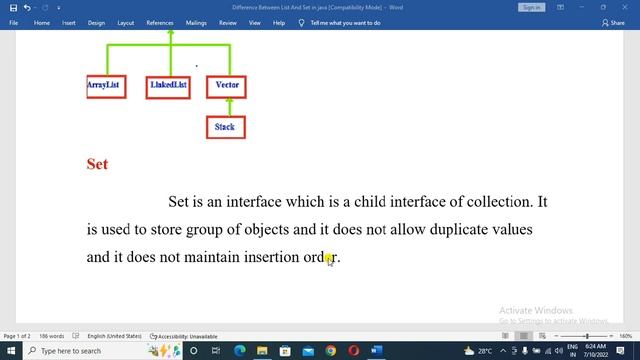Click the Redo icon in the quick access toolbar
The width and height of the screenshot is (640, 360).
point(45,8)
